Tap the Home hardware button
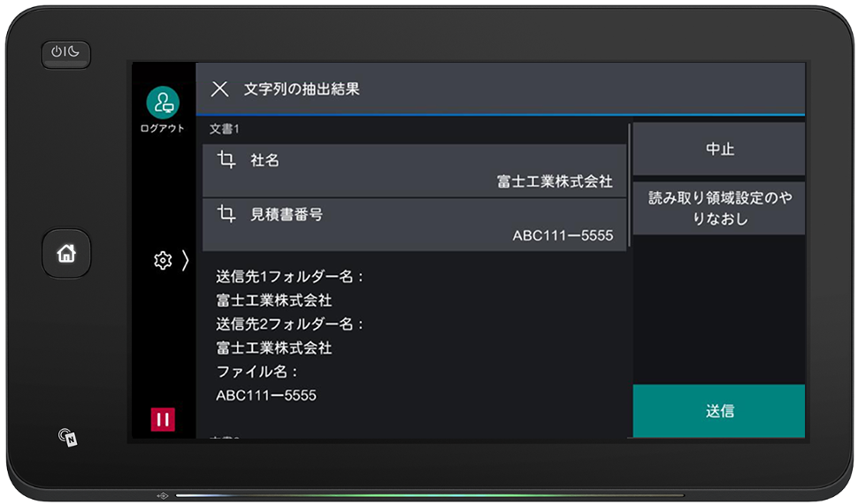 pyautogui.click(x=66, y=254)
